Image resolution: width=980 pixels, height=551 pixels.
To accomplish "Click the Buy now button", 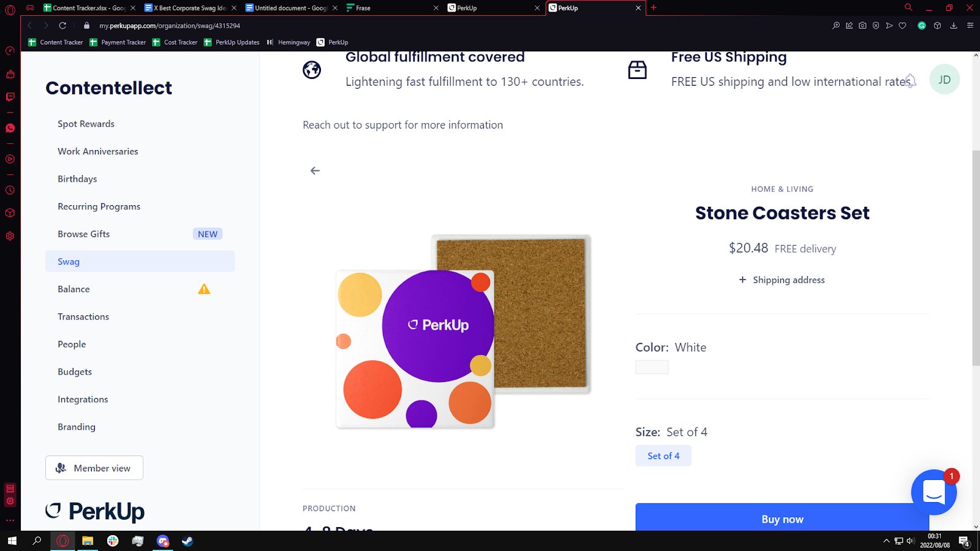I will pos(782,518).
